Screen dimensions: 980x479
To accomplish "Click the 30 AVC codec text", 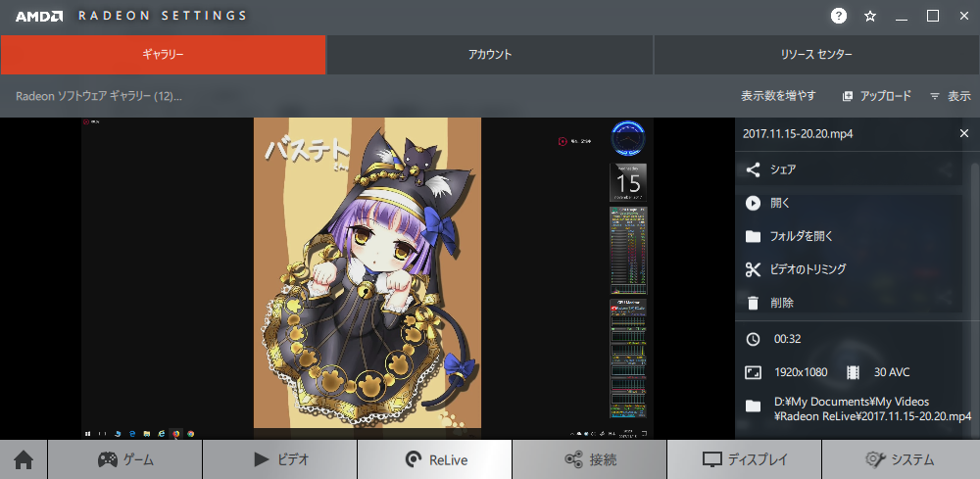I will click(x=892, y=372).
